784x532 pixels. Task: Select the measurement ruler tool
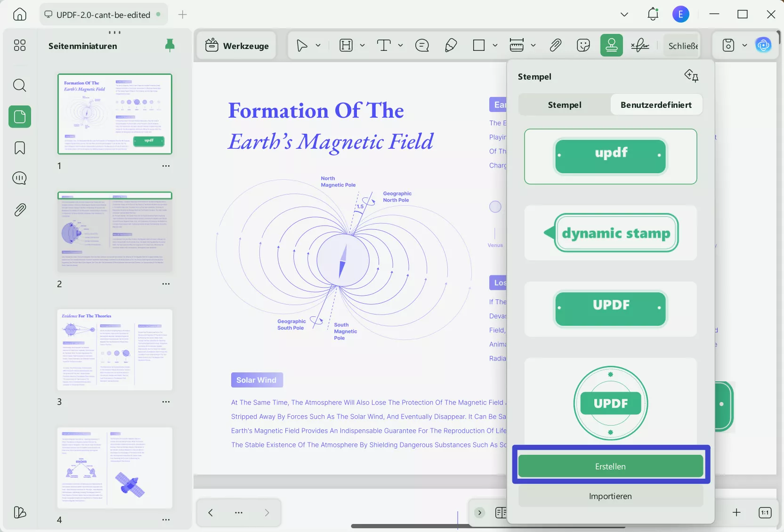[517, 45]
